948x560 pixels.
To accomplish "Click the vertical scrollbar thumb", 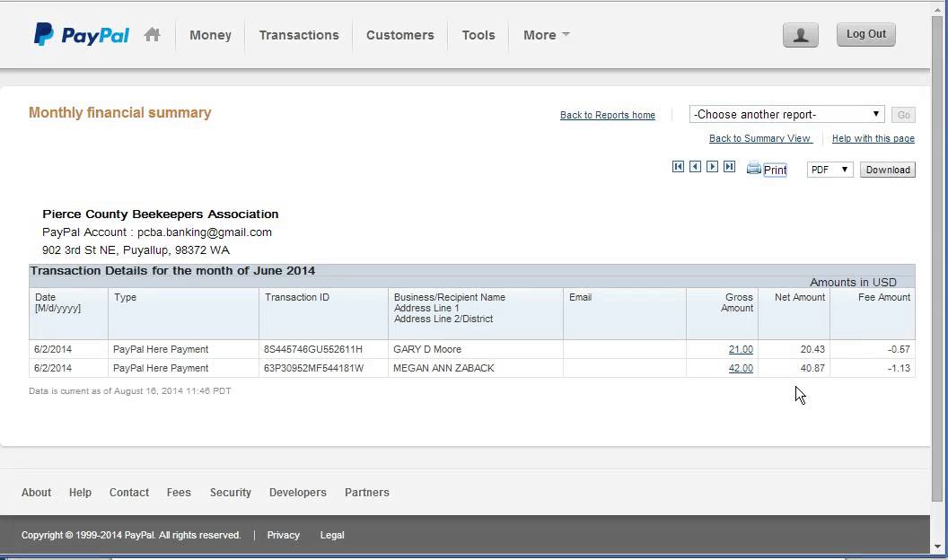I will click(938, 259).
